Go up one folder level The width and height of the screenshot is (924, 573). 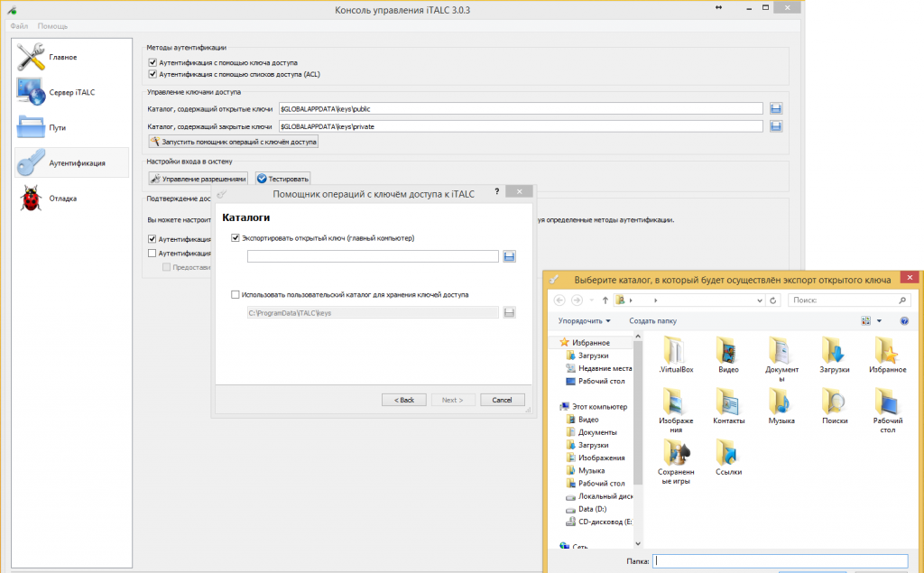pos(605,300)
